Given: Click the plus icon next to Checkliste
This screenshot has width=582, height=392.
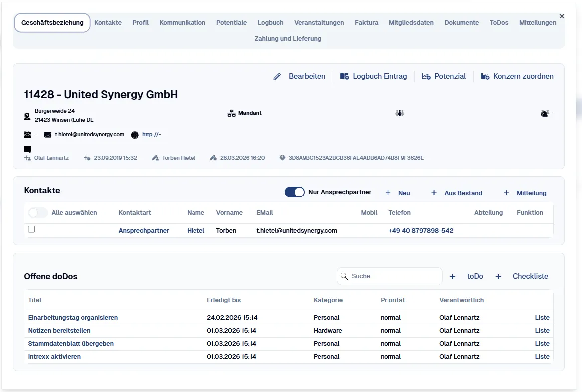Looking at the screenshot, I should pyautogui.click(x=498, y=276).
